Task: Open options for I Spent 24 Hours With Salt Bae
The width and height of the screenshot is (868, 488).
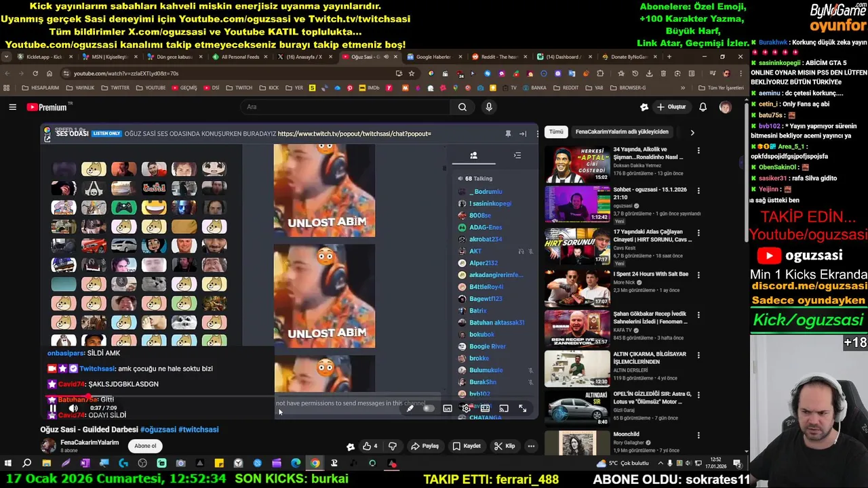Action: (698, 274)
